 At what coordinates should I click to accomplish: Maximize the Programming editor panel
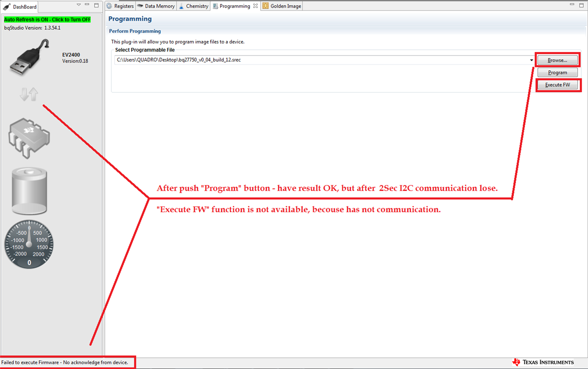582,5
